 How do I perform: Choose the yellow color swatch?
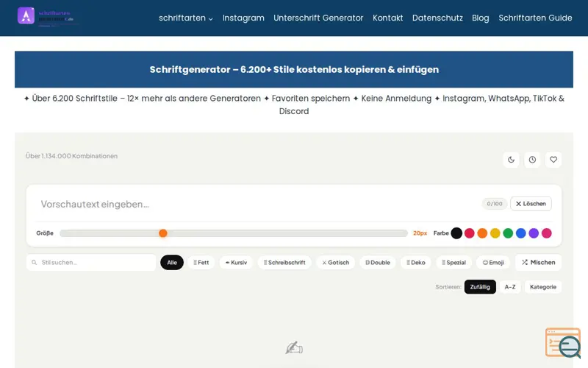(495, 233)
